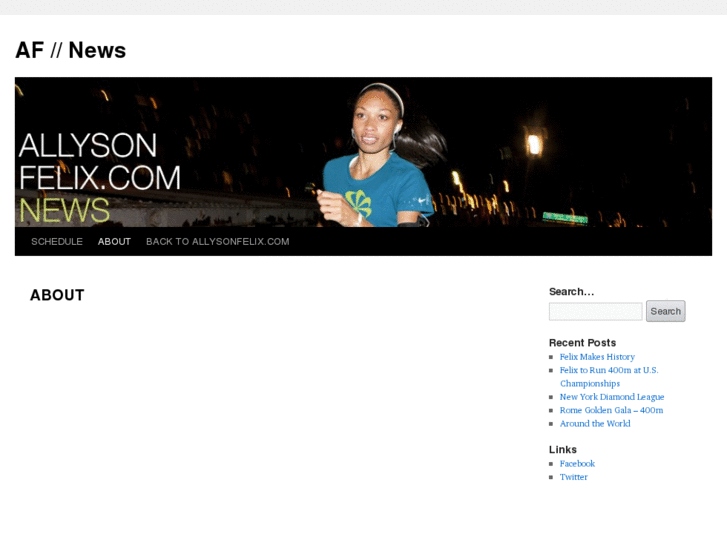Visit the Facebook link

tap(577, 463)
